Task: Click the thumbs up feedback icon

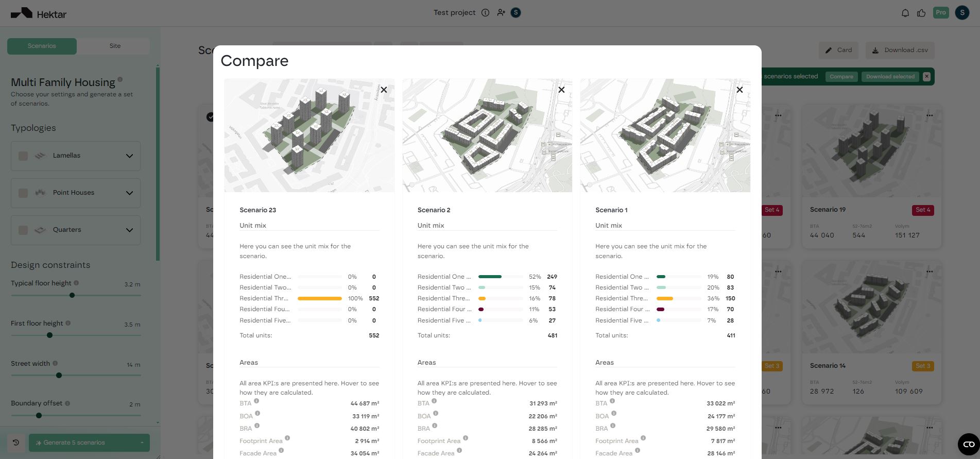Action: [x=921, y=13]
